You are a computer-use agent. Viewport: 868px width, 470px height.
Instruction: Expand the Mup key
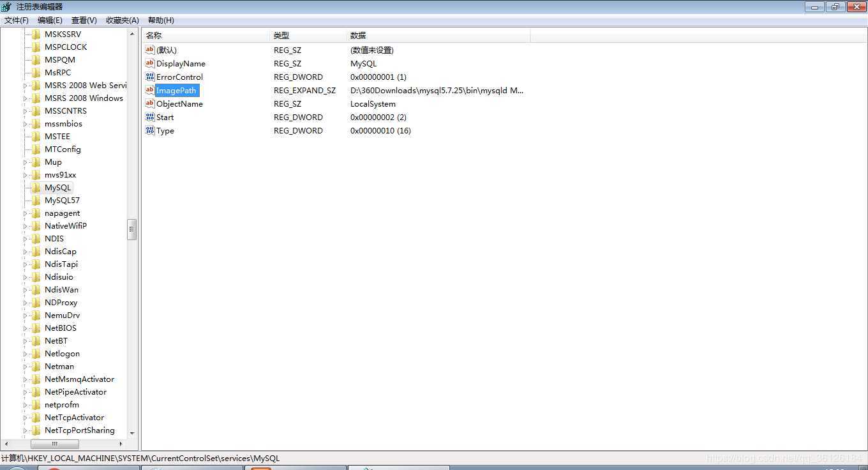(26, 162)
